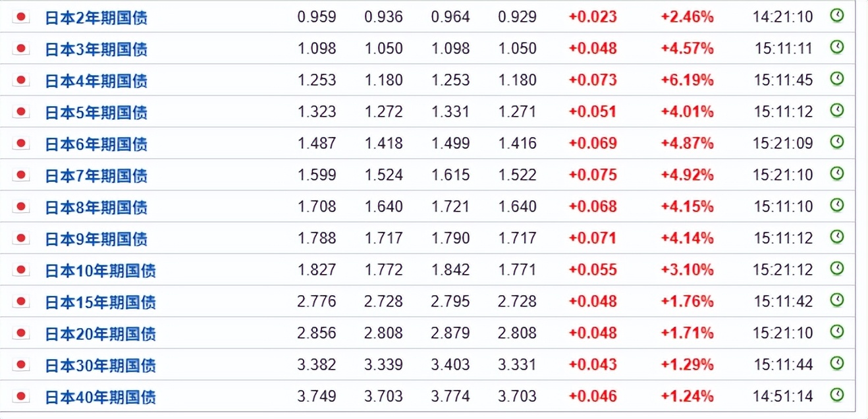868x419 pixels.
Task: Click the clock icon in the 日本40年期国债 row
Action: (836, 395)
